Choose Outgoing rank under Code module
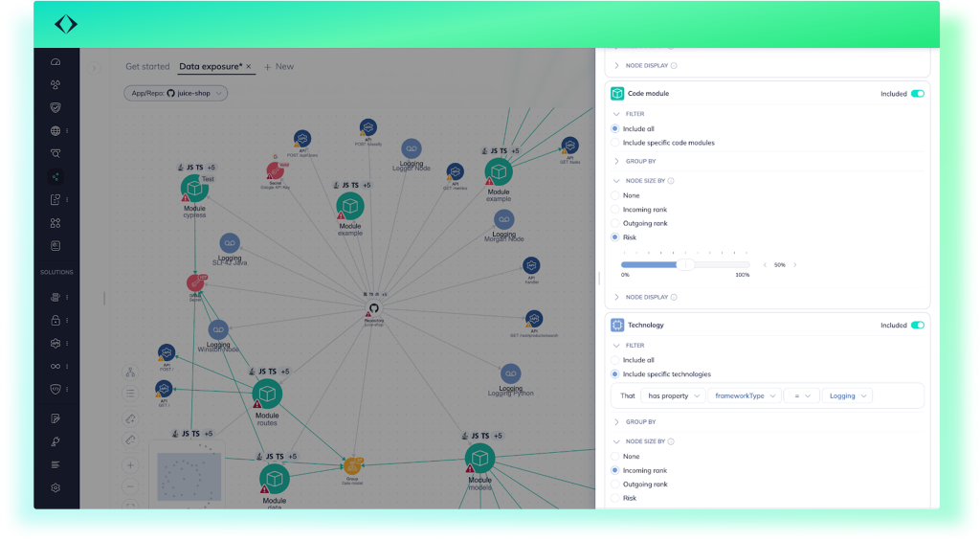The image size is (980, 541). [x=615, y=223]
